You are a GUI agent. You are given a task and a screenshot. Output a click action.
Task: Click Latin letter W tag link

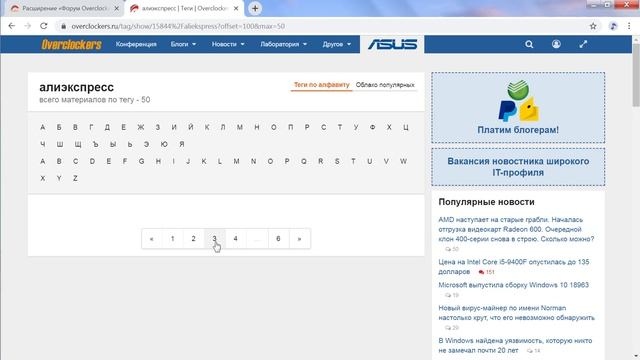tap(403, 161)
